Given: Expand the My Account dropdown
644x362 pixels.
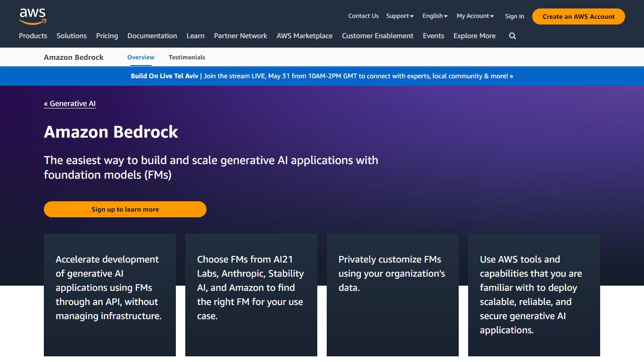Looking at the screenshot, I should (474, 16).
